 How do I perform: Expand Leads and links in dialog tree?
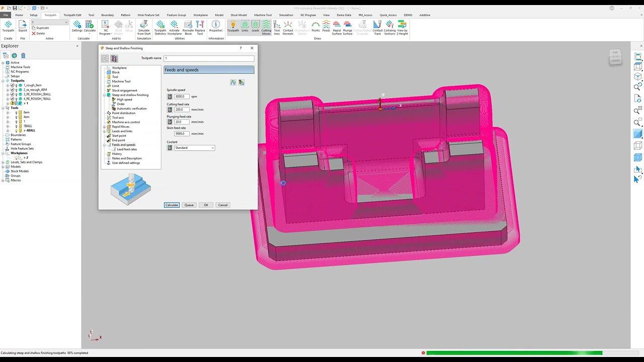104,131
